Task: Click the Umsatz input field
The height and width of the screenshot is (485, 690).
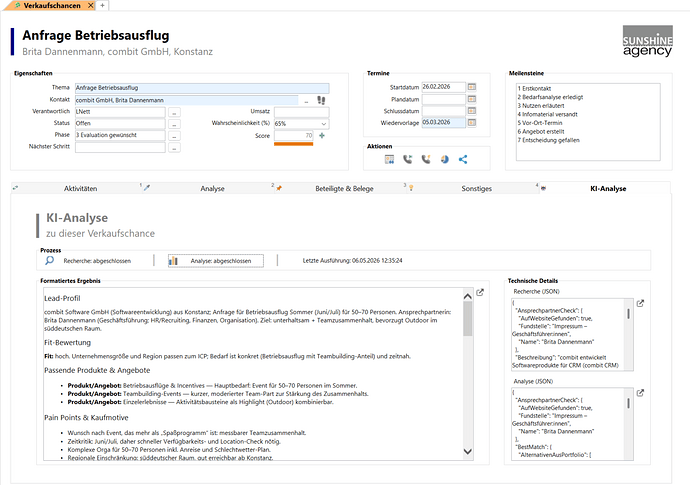Action: (x=301, y=112)
